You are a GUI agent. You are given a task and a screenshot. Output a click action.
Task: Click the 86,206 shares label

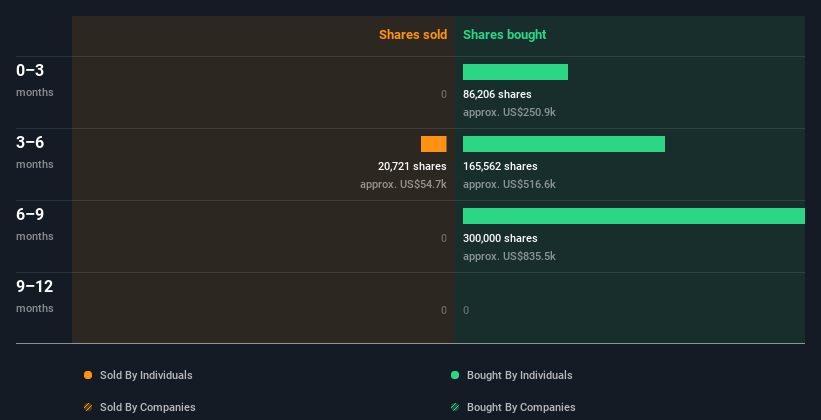click(497, 94)
